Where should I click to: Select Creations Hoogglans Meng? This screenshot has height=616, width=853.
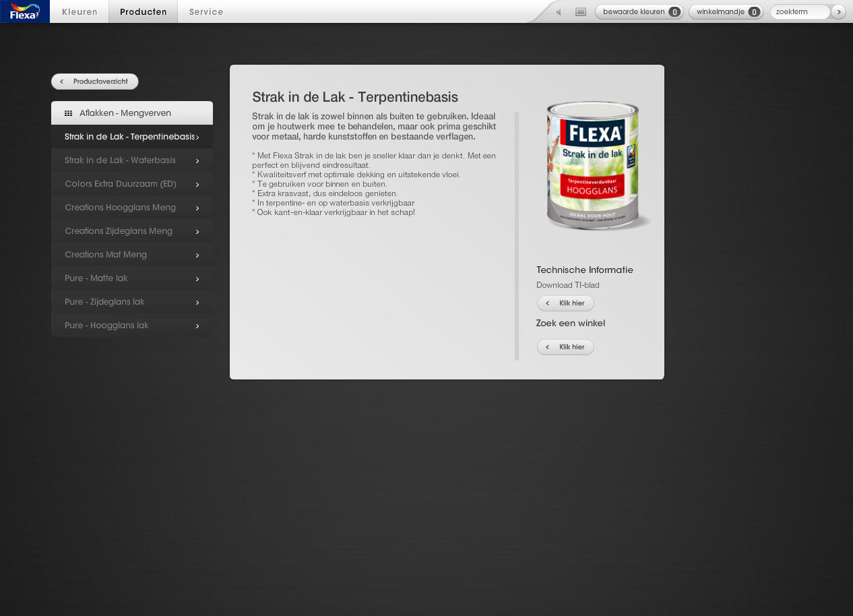pyautogui.click(x=132, y=208)
